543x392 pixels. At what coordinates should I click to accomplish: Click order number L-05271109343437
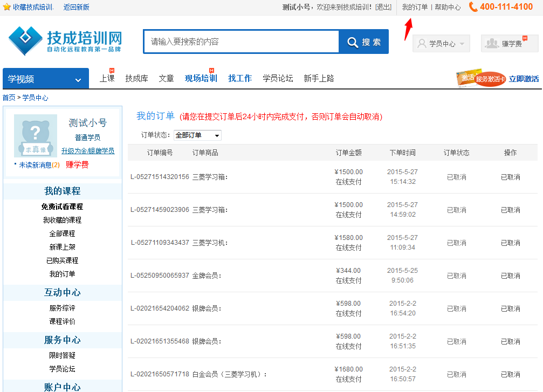tap(160, 243)
